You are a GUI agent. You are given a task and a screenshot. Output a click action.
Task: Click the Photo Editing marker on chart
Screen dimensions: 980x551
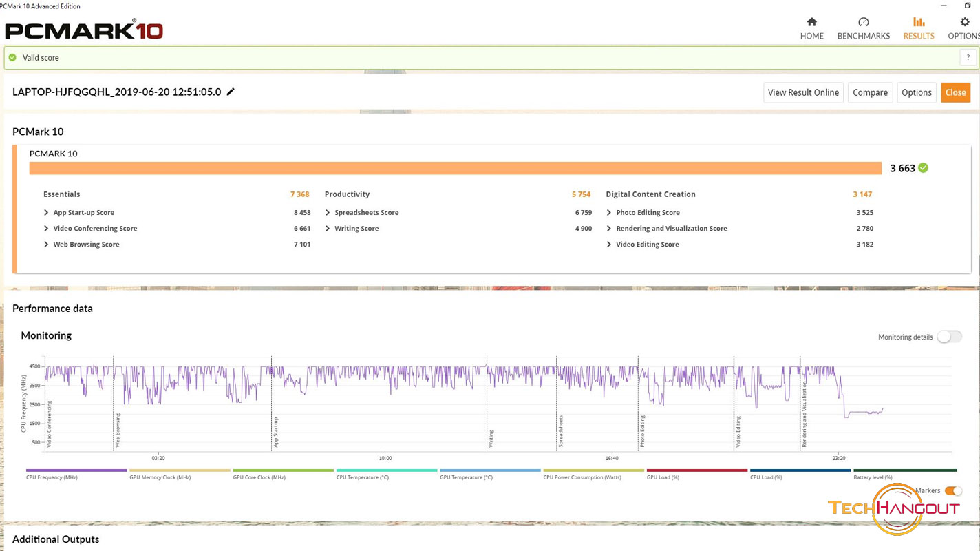[x=642, y=431]
